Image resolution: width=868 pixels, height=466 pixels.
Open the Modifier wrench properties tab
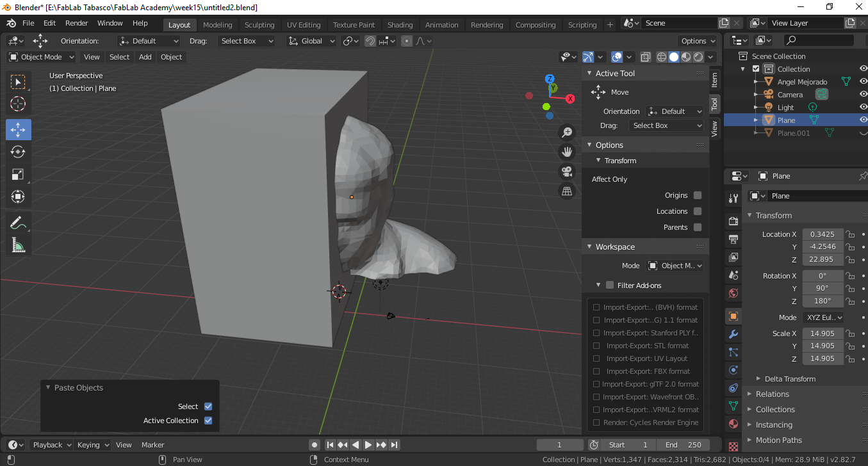click(733, 334)
